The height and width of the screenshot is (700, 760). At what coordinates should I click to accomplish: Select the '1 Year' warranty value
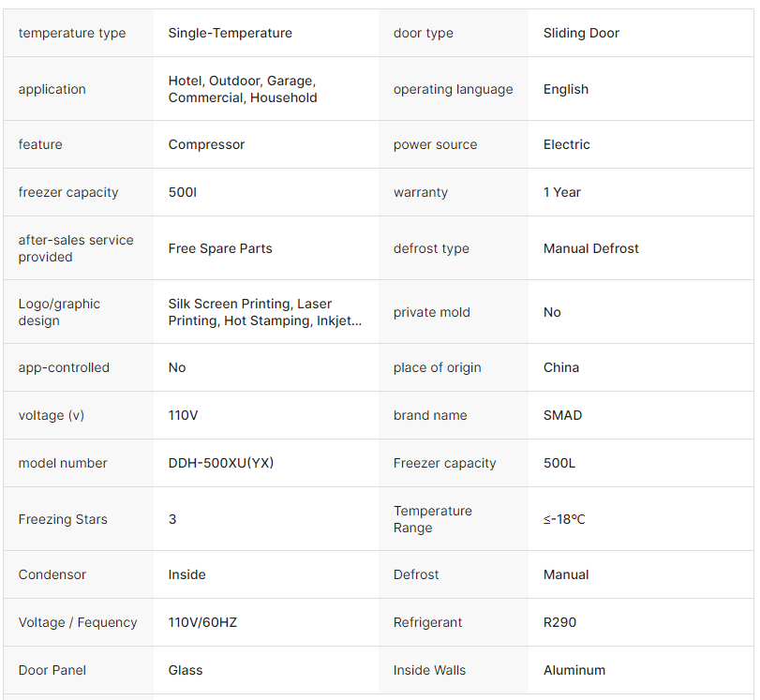[x=562, y=192]
